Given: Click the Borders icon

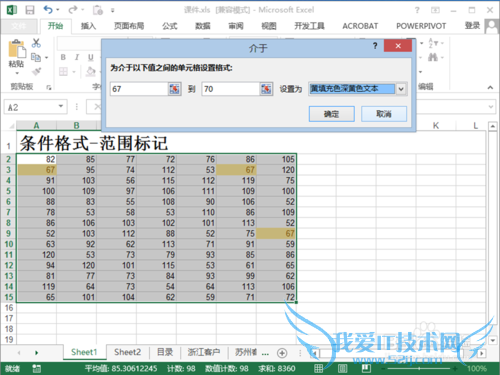Looking at the screenshot, I should 63,71.
